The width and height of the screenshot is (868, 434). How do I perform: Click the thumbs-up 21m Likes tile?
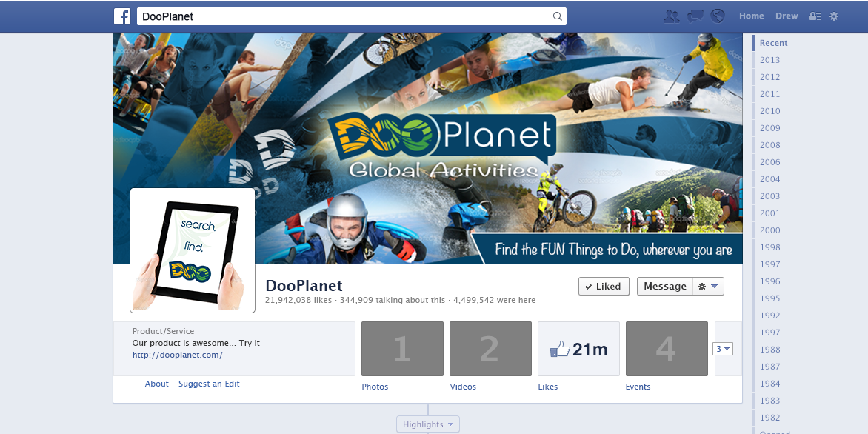(578, 349)
